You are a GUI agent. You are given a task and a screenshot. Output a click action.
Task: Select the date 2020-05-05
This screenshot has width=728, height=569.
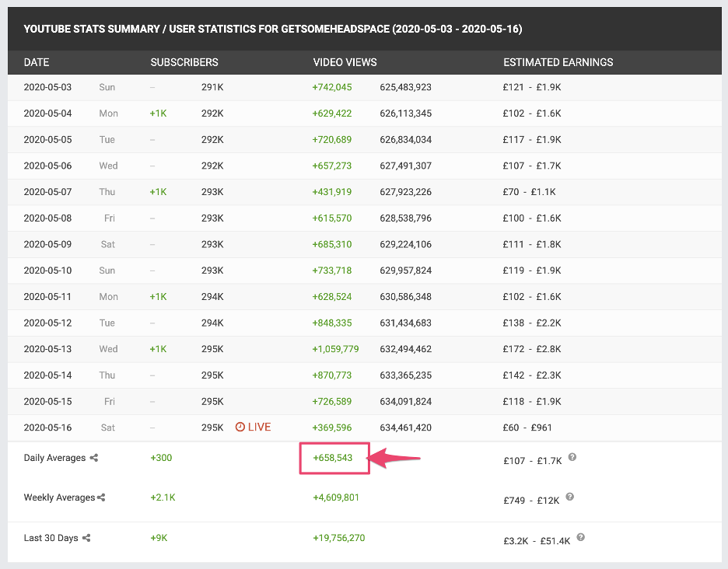click(47, 140)
